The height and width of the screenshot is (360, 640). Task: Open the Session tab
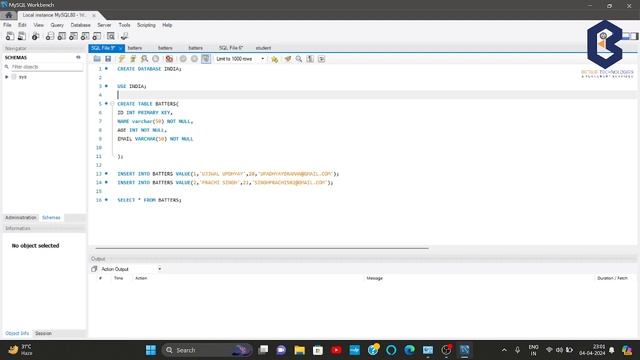pos(43,333)
